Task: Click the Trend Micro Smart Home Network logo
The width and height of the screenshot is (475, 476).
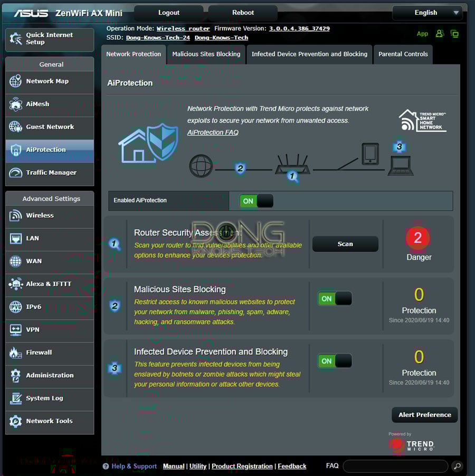Action: click(423, 120)
